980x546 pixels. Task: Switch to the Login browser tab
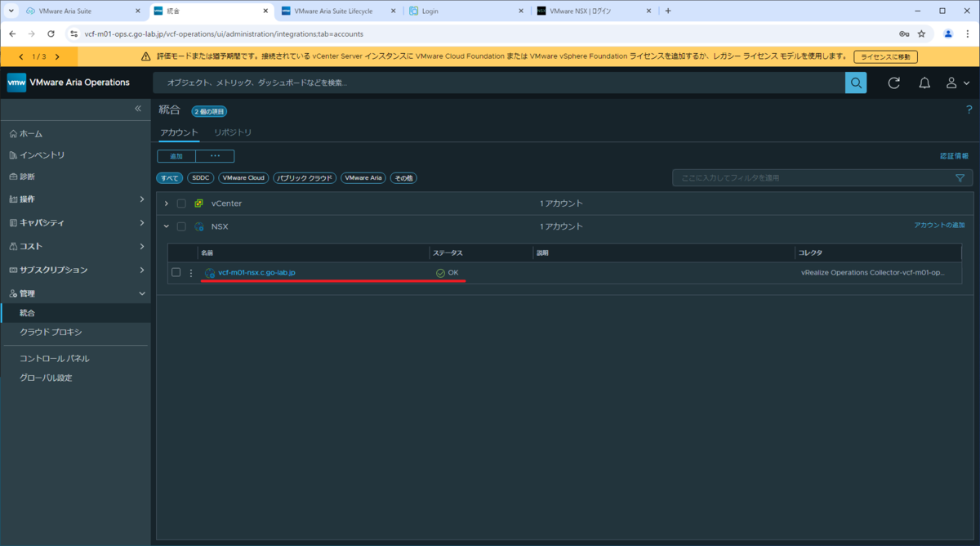click(x=465, y=11)
